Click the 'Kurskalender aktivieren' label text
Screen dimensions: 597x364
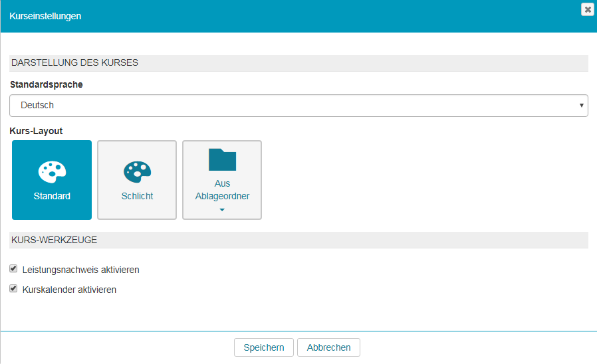69,290
